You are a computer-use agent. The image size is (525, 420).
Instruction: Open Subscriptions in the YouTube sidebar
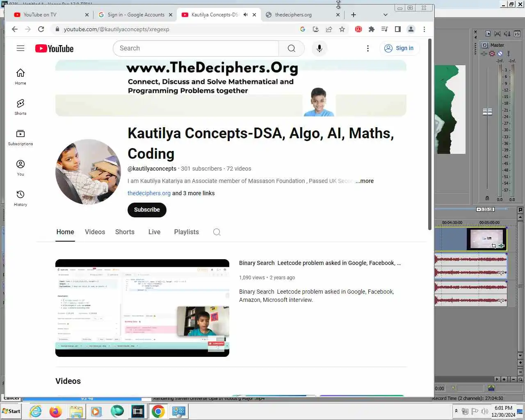pyautogui.click(x=21, y=137)
